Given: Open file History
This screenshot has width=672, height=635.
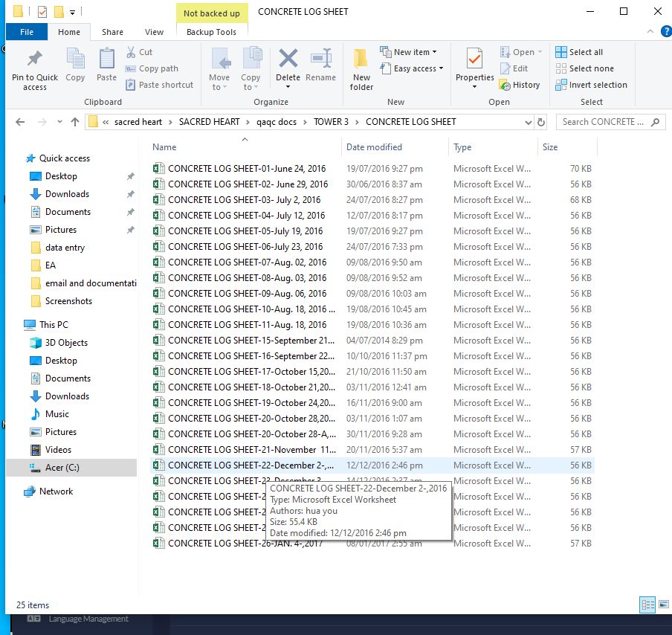Looking at the screenshot, I should (x=520, y=85).
